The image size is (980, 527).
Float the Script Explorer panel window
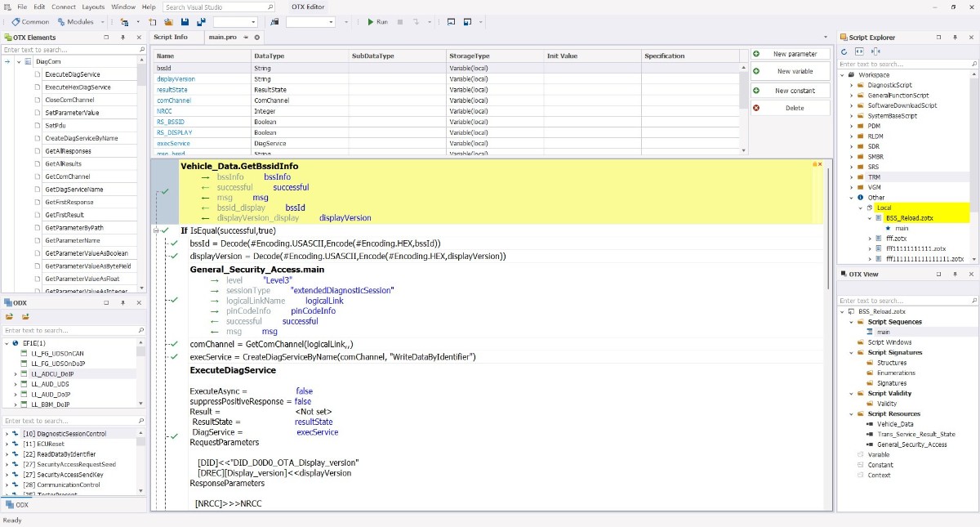[938, 38]
